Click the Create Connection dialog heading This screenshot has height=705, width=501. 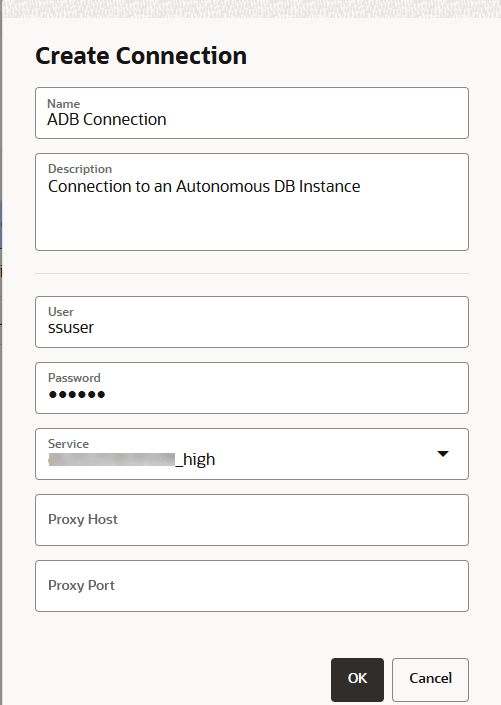click(x=141, y=56)
